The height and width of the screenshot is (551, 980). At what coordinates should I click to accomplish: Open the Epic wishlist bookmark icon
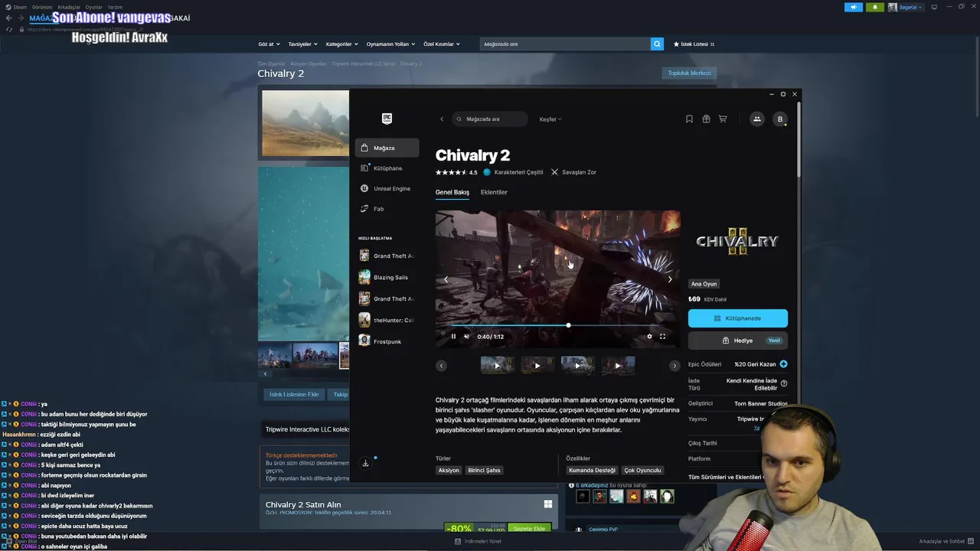click(689, 119)
